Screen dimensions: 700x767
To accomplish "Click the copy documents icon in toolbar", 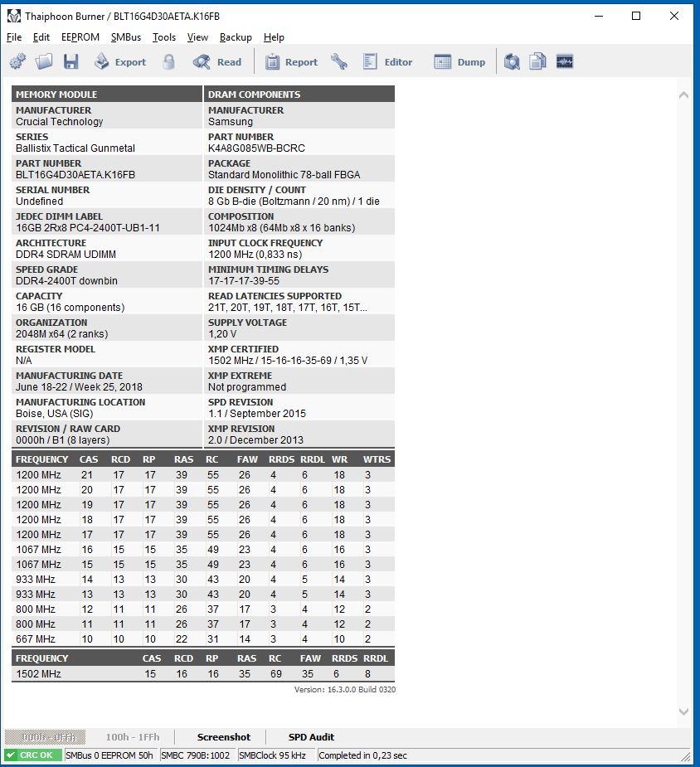I will click(x=537, y=61).
